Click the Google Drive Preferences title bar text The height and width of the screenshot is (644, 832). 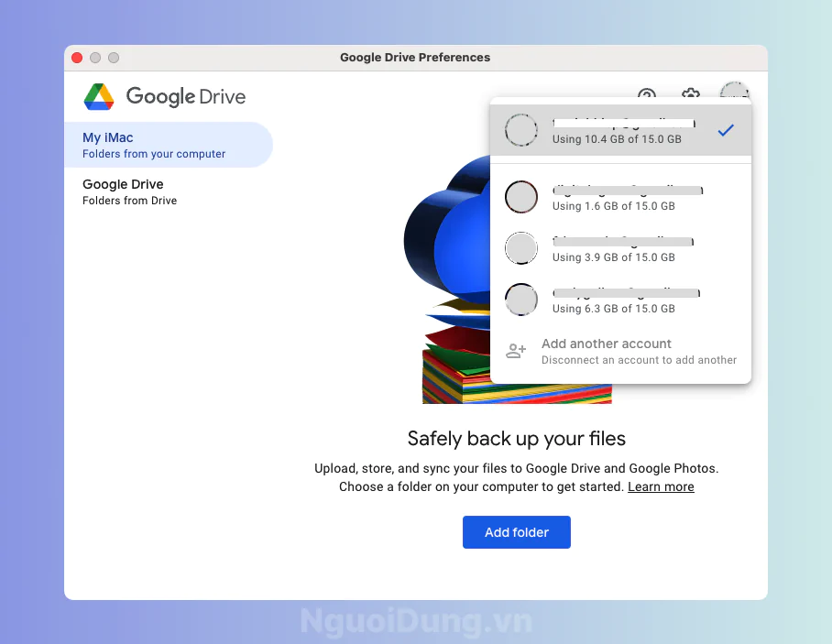(415, 58)
